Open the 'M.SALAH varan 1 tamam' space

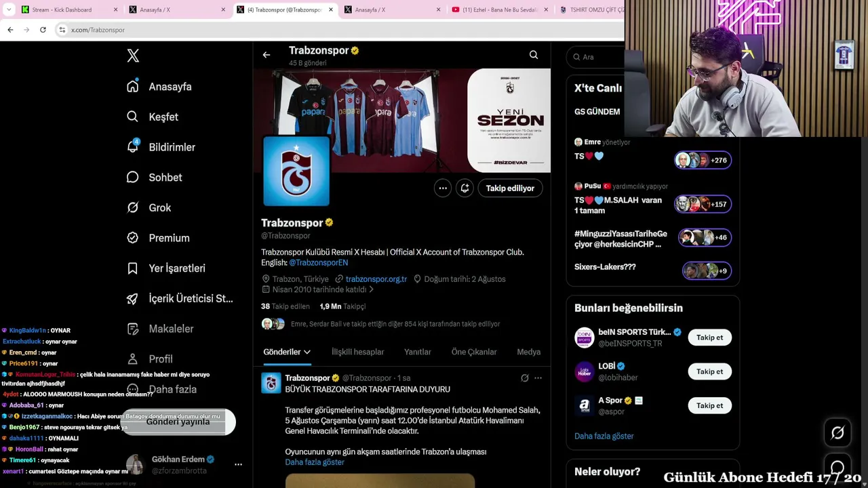(652, 199)
